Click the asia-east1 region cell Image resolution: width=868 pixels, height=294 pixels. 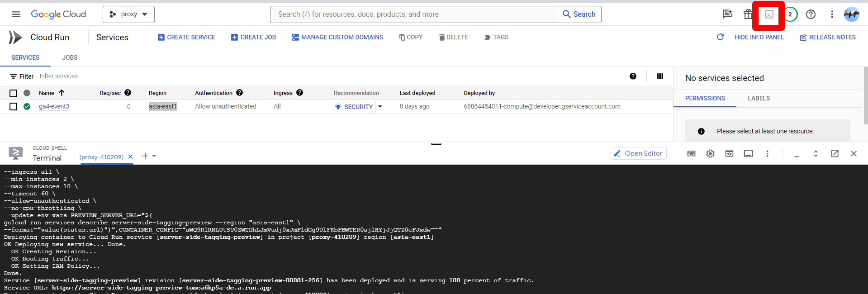coord(163,106)
